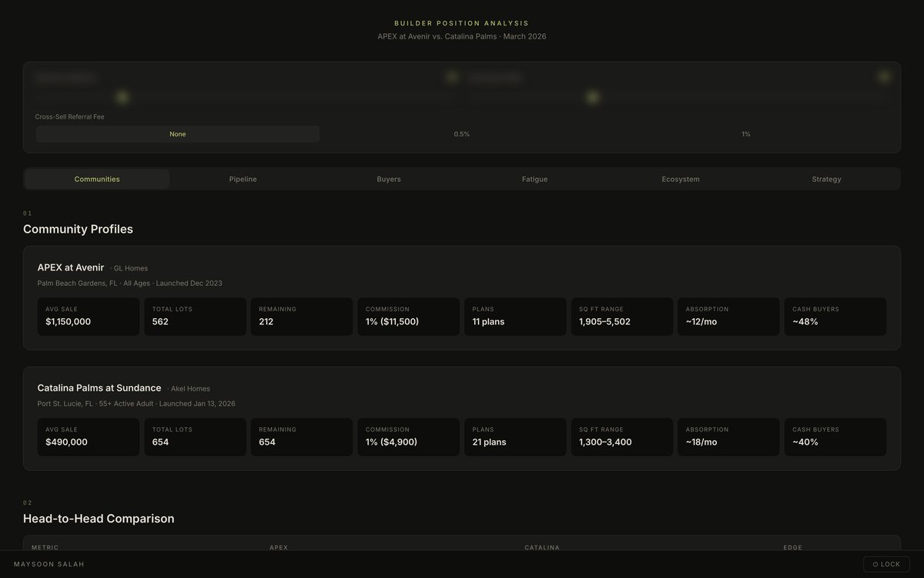The height and width of the screenshot is (578, 924).
Task: Click the Lock button
Action: pyautogui.click(x=886, y=564)
